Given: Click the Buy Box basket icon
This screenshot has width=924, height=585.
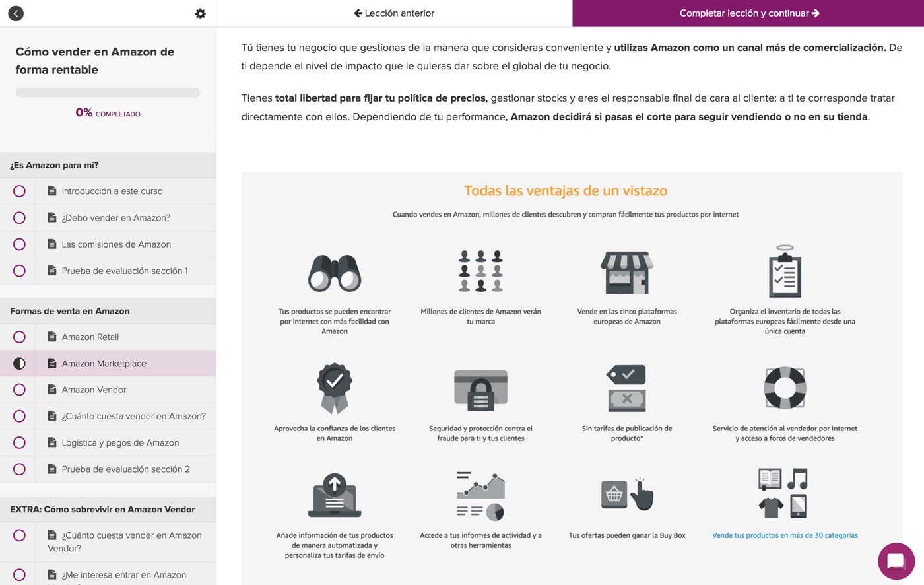Looking at the screenshot, I should tap(627, 494).
